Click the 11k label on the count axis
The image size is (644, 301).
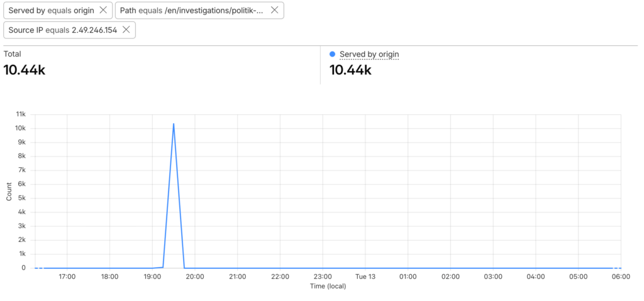(21, 114)
